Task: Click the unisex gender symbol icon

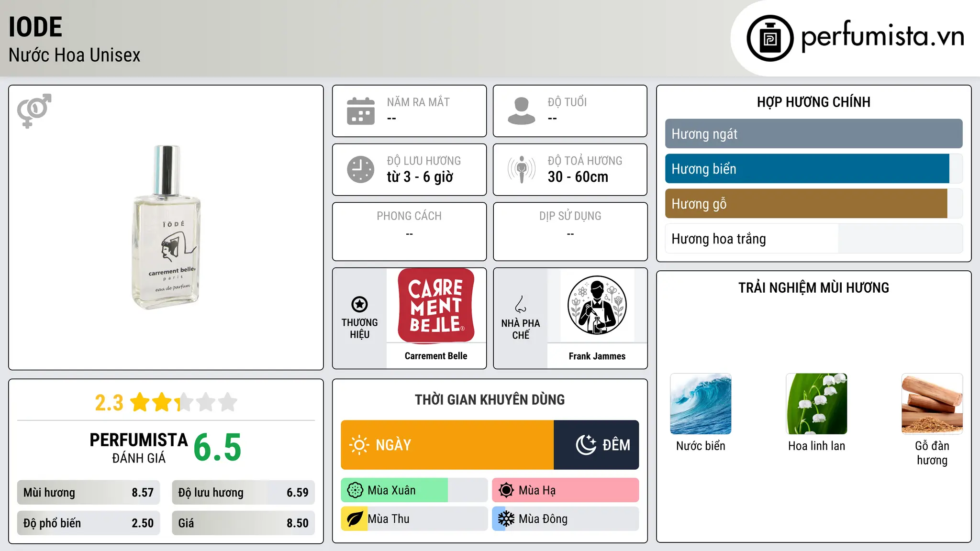Action: click(x=34, y=110)
